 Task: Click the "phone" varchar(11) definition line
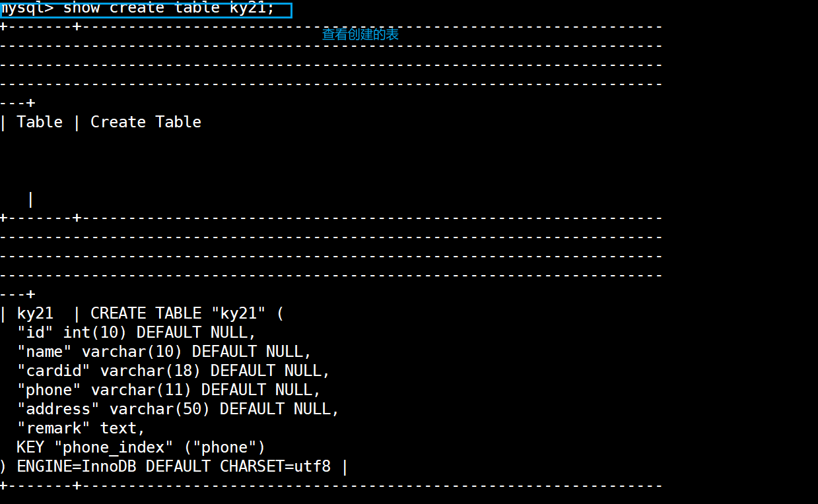tap(169, 390)
